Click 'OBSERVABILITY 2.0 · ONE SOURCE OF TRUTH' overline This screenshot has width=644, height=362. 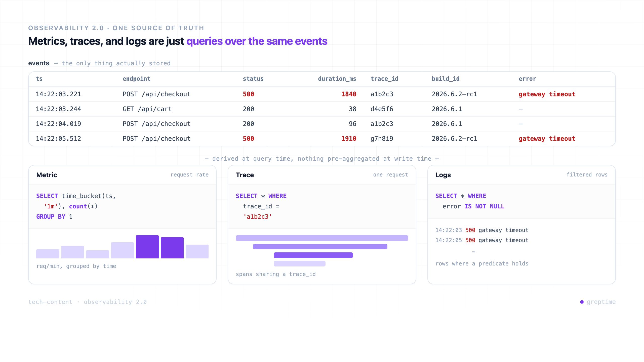pos(116,28)
